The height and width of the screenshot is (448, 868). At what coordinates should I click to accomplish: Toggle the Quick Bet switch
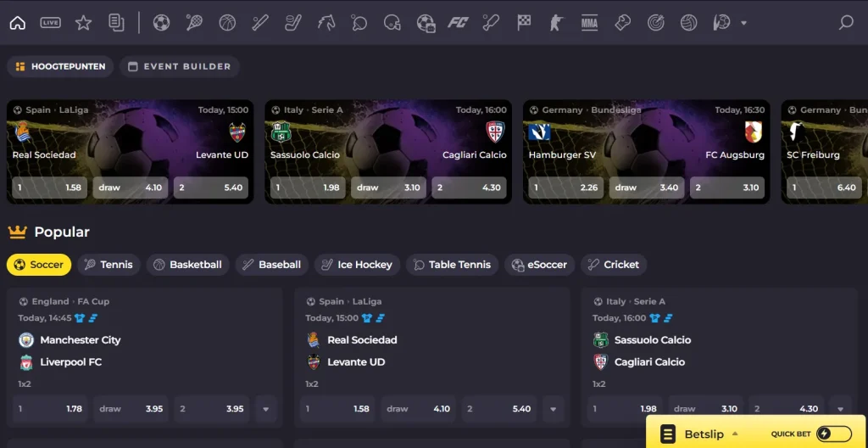(x=834, y=434)
